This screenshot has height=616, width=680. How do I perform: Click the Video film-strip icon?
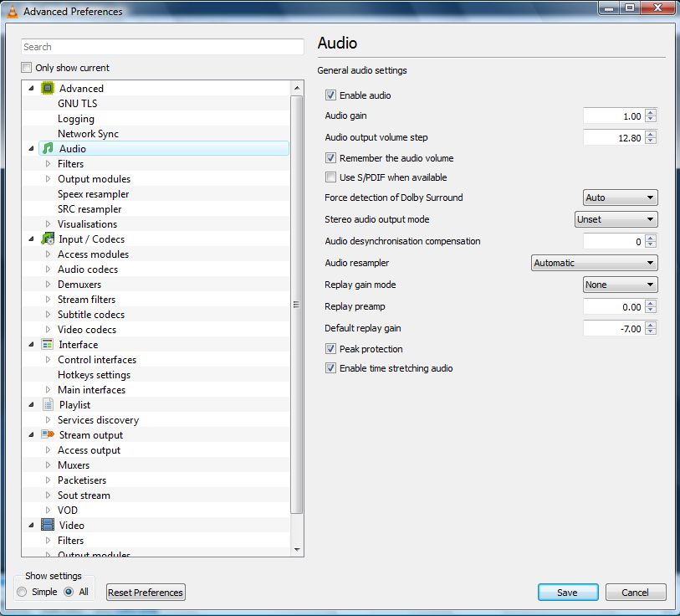(x=48, y=525)
